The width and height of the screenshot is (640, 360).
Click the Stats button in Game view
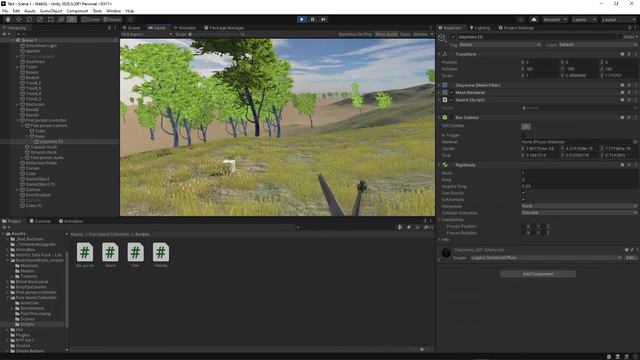pyautogui.click(x=405, y=34)
